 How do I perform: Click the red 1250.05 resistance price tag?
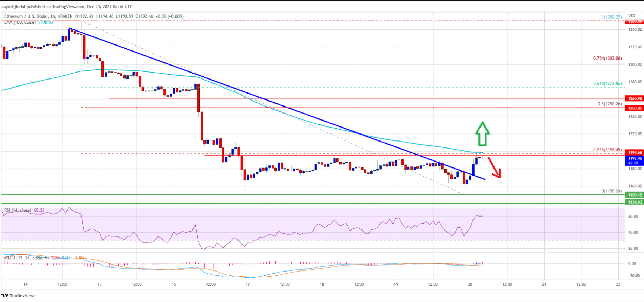(x=635, y=108)
